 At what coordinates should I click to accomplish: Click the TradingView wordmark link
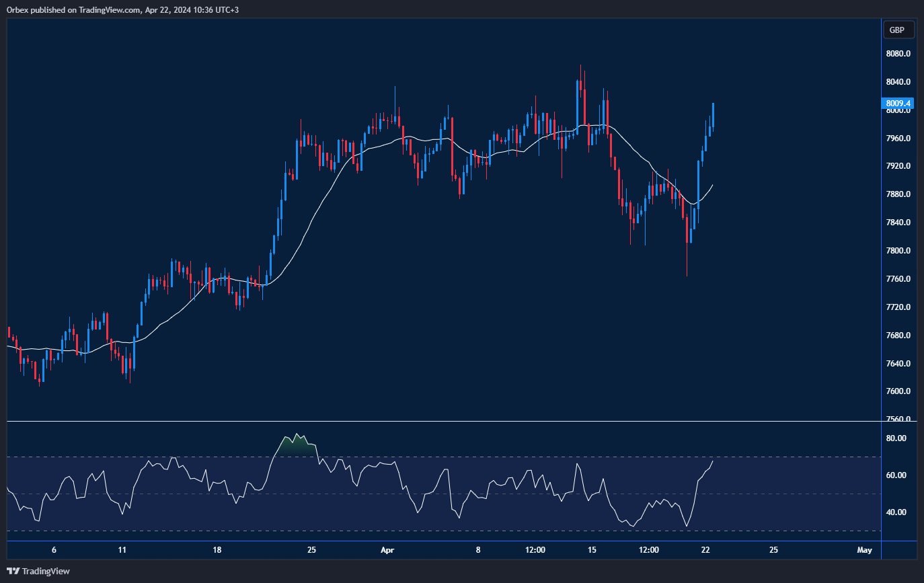(x=46, y=571)
